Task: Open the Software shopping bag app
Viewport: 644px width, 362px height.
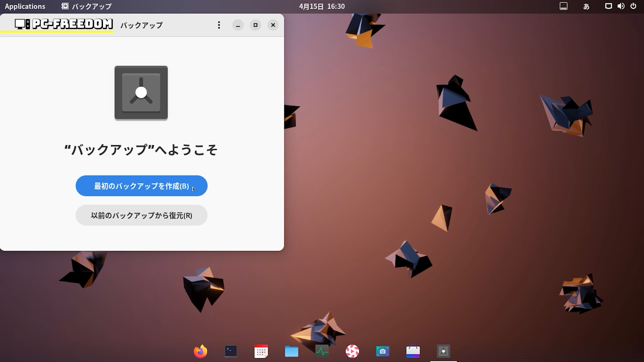Action: coord(413,351)
